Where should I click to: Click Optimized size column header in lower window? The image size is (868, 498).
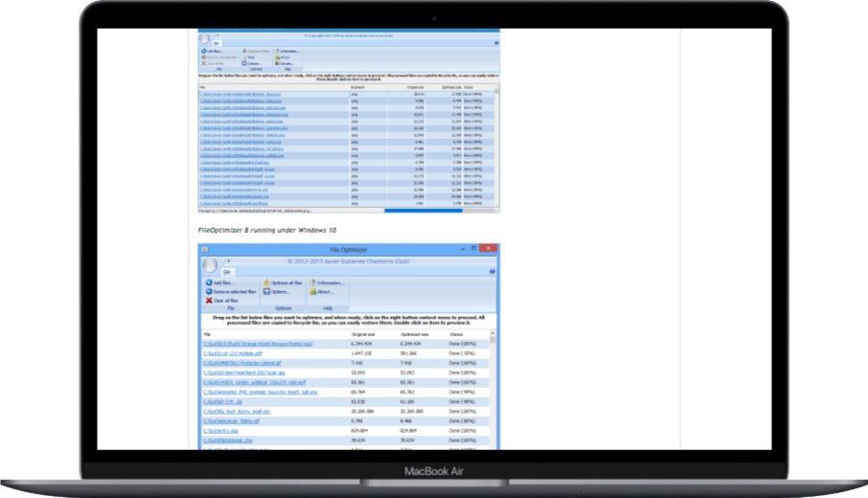coord(414,334)
